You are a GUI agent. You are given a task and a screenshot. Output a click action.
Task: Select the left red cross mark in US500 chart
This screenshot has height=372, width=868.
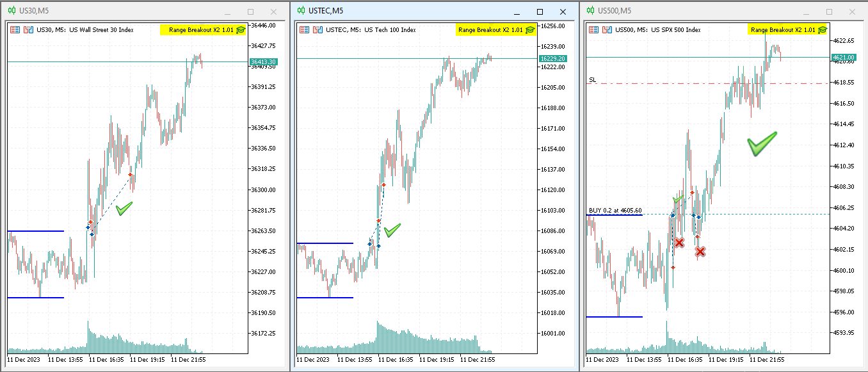679,242
